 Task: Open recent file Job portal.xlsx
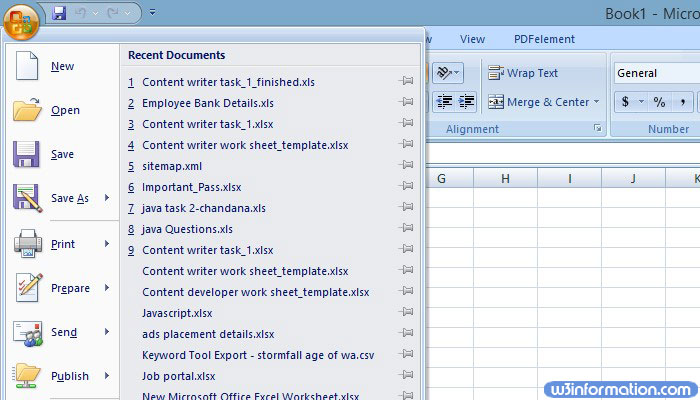click(x=179, y=376)
